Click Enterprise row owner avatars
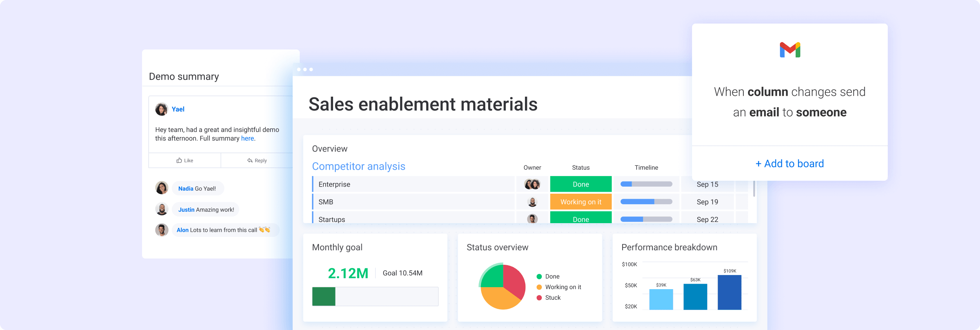 coord(532,184)
